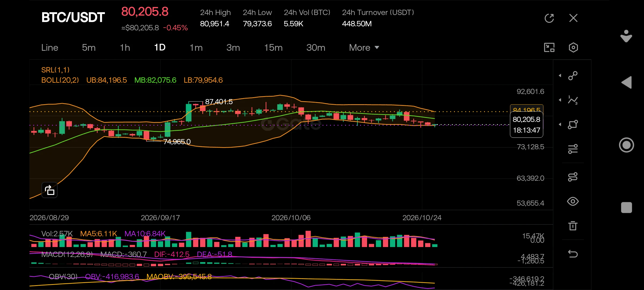This screenshot has width=644, height=290.
Task: Select the 1D timeframe
Action: point(160,48)
